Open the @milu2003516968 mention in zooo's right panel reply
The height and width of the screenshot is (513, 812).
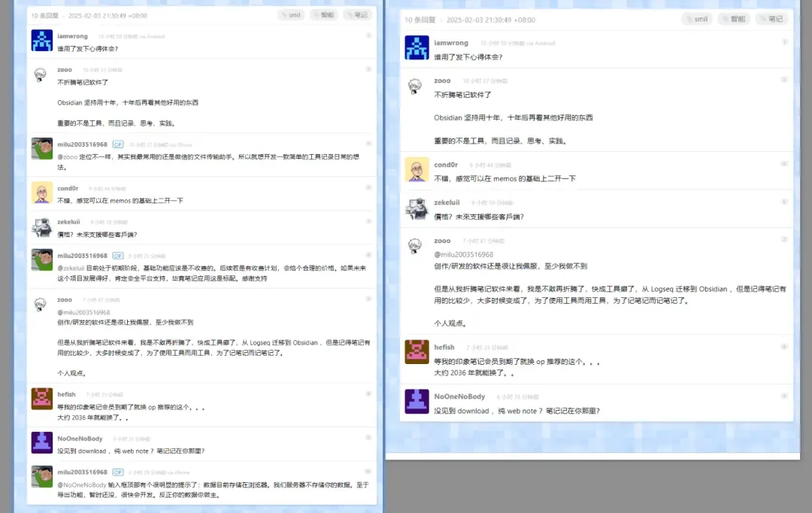pos(463,254)
